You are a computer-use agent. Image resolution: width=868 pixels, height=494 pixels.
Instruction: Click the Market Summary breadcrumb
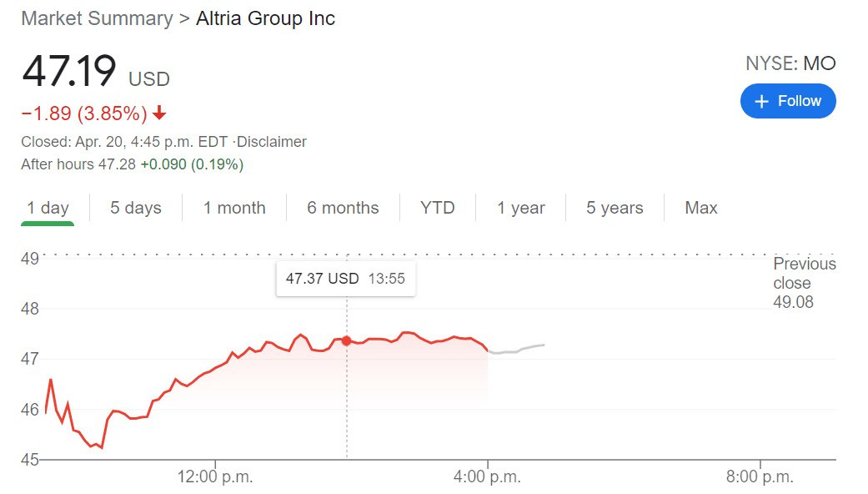pos(97,18)
